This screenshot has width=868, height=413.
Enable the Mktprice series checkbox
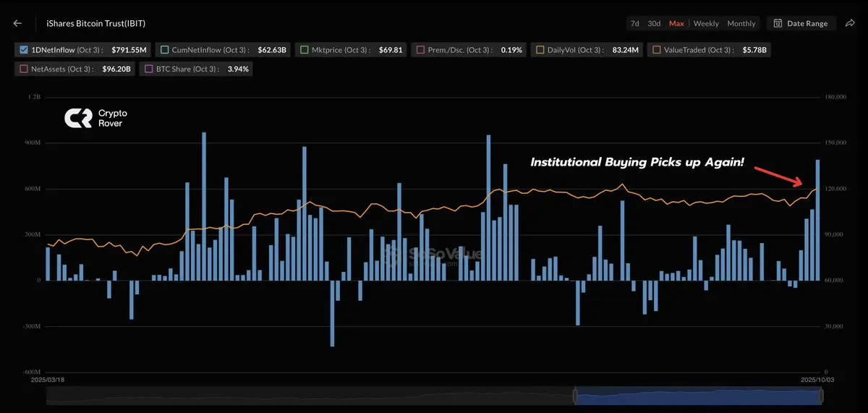coord(306,50)
